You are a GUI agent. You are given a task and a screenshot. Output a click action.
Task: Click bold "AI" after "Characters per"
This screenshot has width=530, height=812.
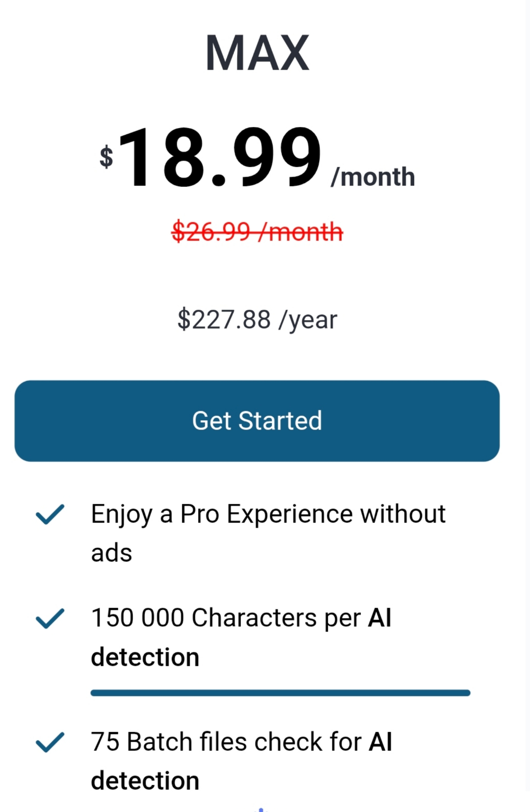(380, 618)
